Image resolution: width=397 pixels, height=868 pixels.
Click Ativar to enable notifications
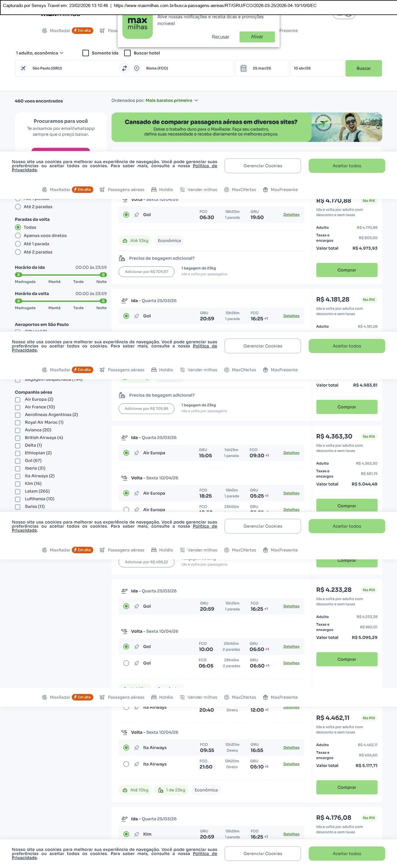[x=257, y=37]
